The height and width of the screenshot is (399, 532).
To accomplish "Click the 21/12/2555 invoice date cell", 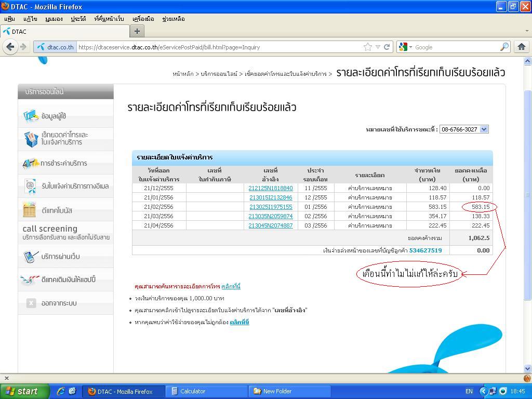I will click(158, 188).
